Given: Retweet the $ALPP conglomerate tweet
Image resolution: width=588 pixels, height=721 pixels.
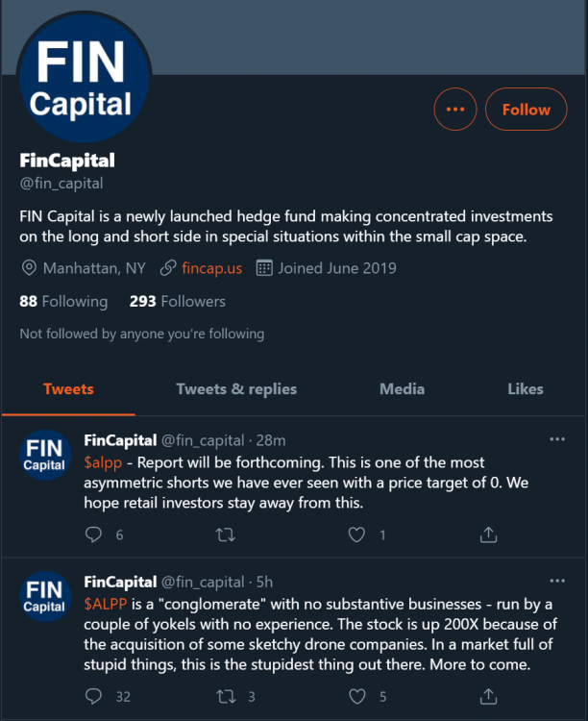Looking at the screenshot, I should (225, 696).
